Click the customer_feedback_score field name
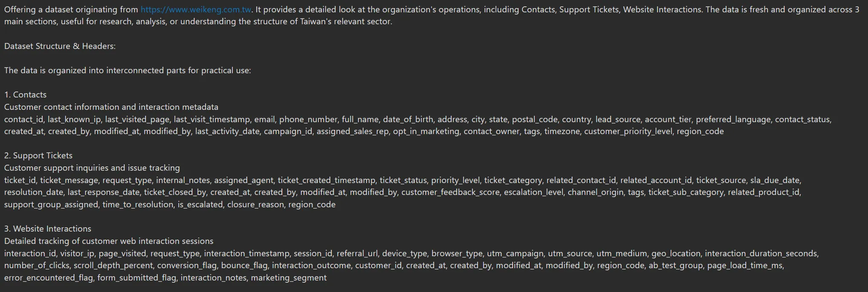This screenshot has height=292, width=868. pyautogui.click(x=450, y=192)
